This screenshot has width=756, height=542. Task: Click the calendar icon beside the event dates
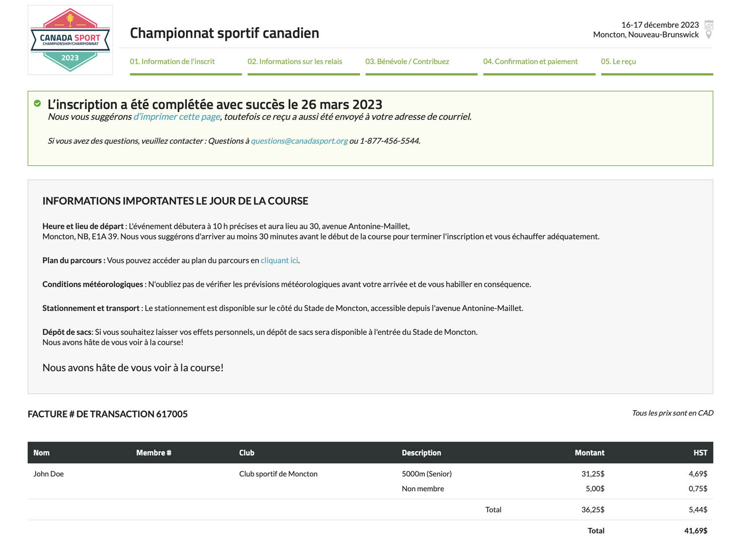[x=709, y=25]
